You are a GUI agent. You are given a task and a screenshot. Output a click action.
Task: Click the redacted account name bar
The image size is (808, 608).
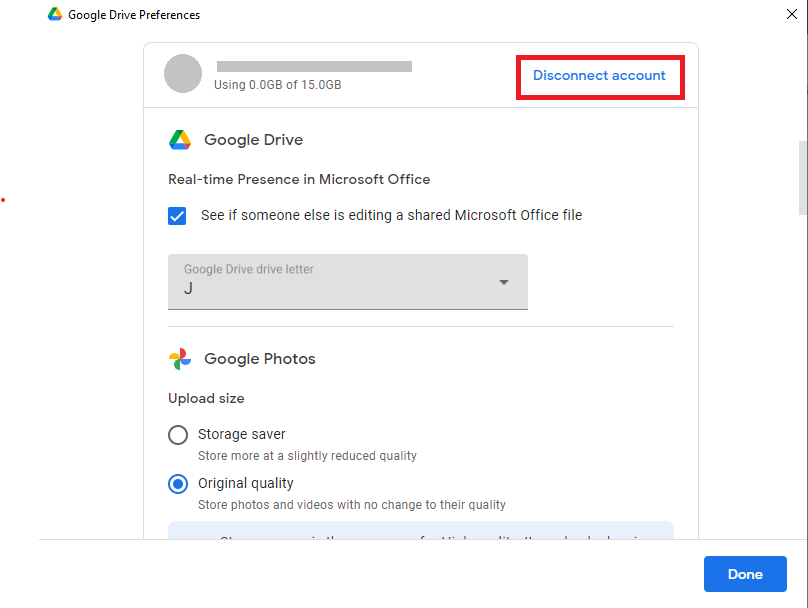click(314, 66)
